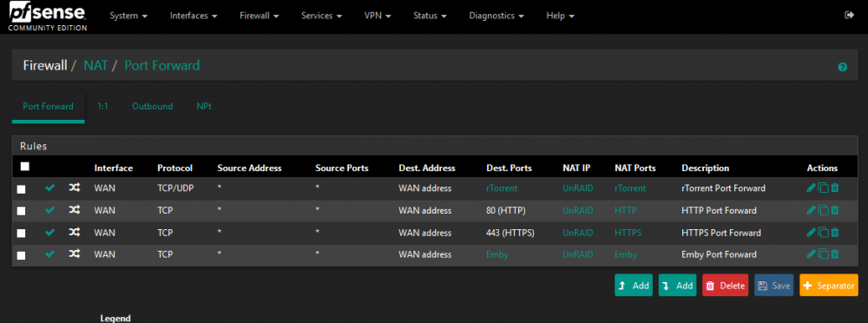
Task: Delete the Emby Port Forward rule trash icon
Action: point(835,254)
